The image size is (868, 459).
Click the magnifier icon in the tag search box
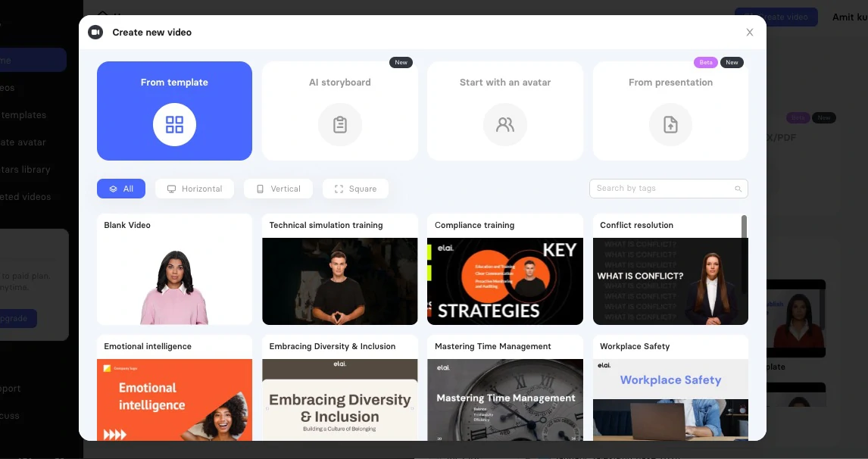click(738, 189)
